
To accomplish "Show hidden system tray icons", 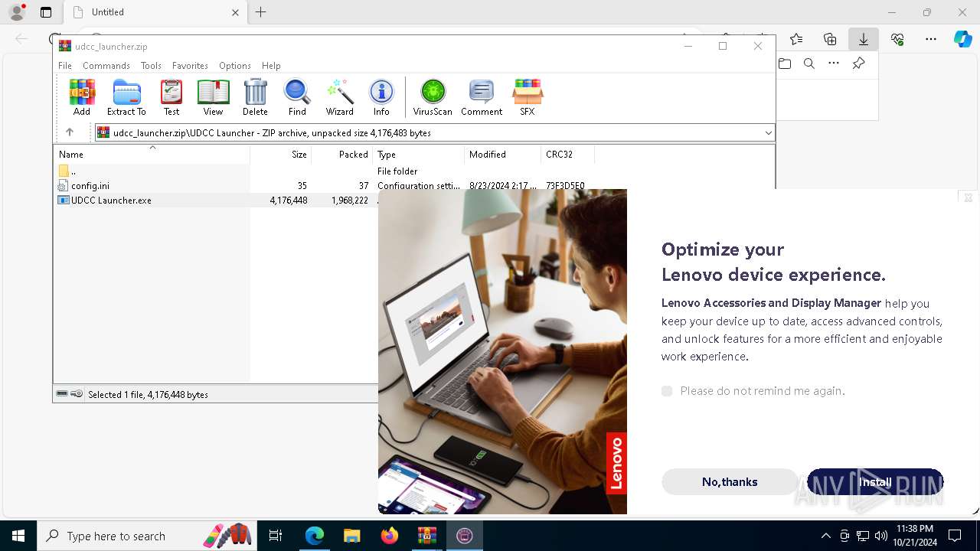I will (825, 536).
